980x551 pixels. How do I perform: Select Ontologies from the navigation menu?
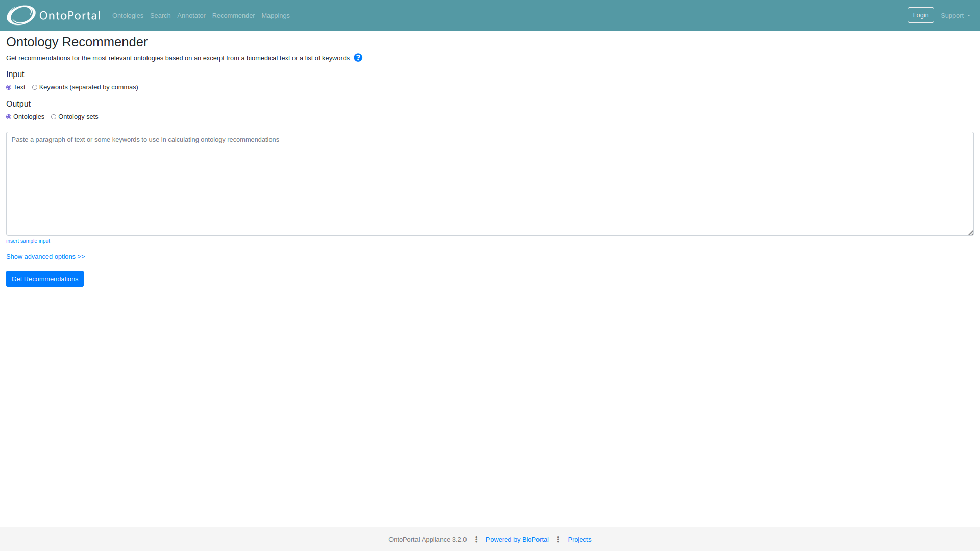128,15
